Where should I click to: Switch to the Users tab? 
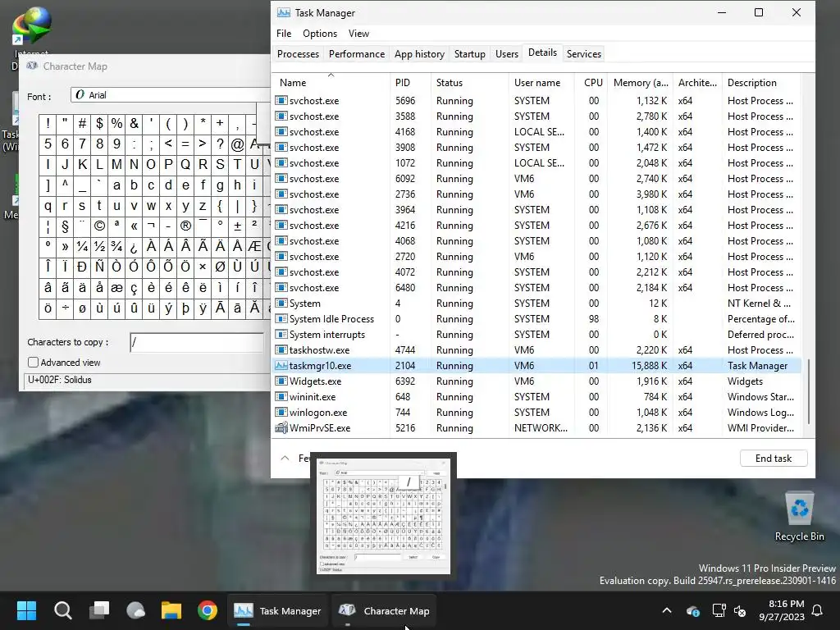click(507, 53)
